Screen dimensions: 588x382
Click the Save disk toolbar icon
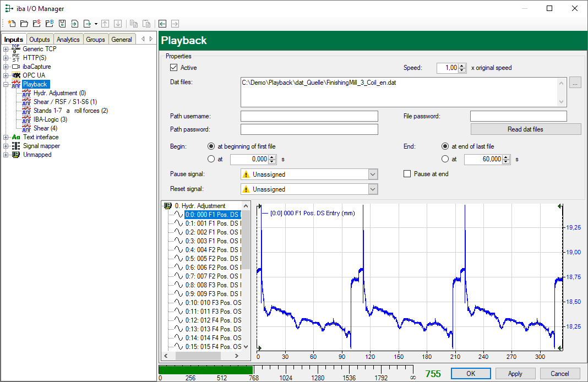tap(62, 24)
